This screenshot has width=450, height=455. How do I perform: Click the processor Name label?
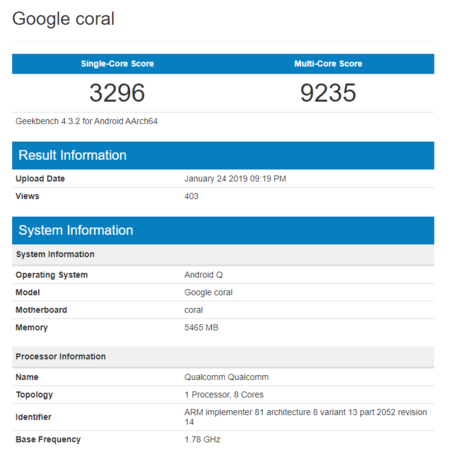[27, 377]
